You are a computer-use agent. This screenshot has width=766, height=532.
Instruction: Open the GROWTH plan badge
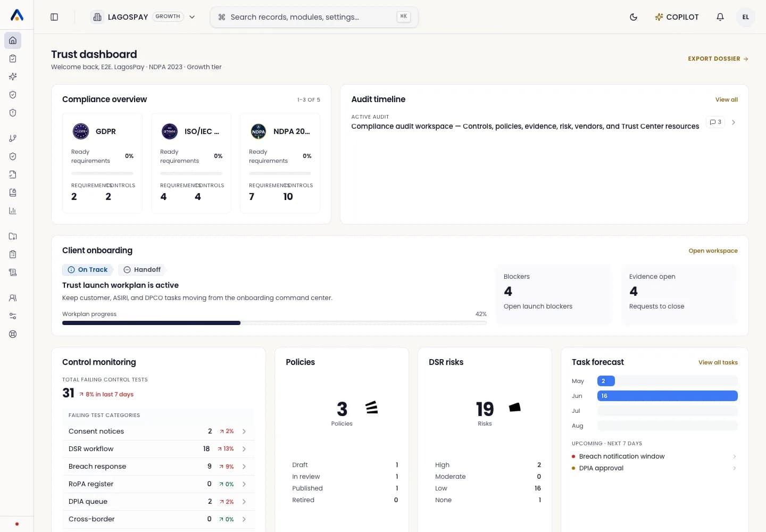168,16
